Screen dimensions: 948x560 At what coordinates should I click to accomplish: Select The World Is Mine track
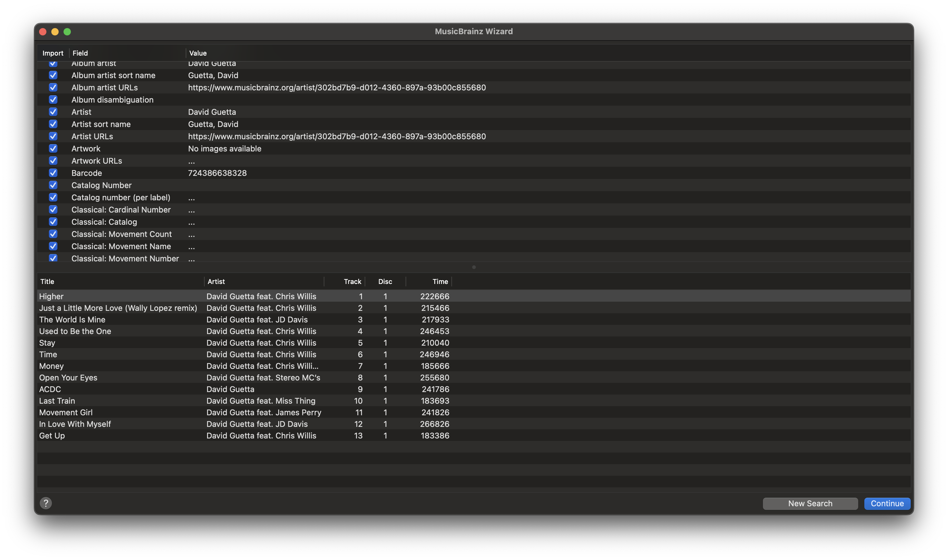tap(474, 320)
